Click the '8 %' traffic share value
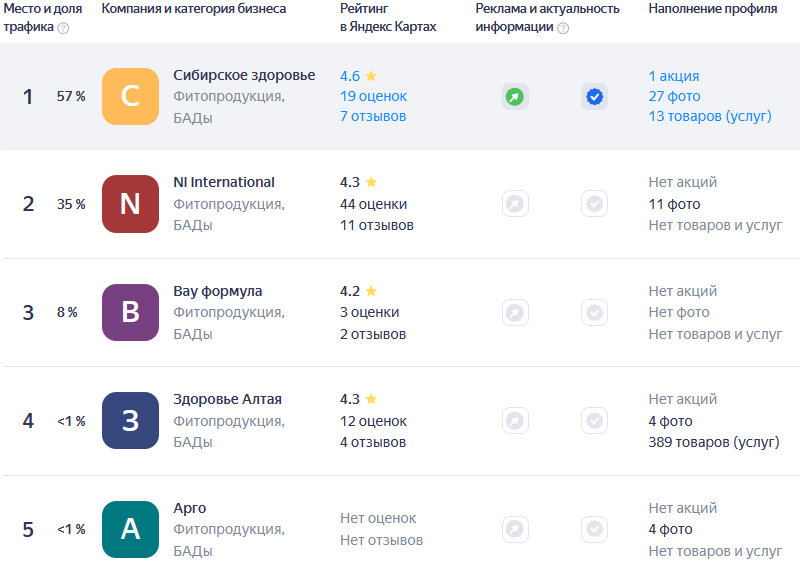Viewport: 800px width, 580px height. click(x=67, y=312)
